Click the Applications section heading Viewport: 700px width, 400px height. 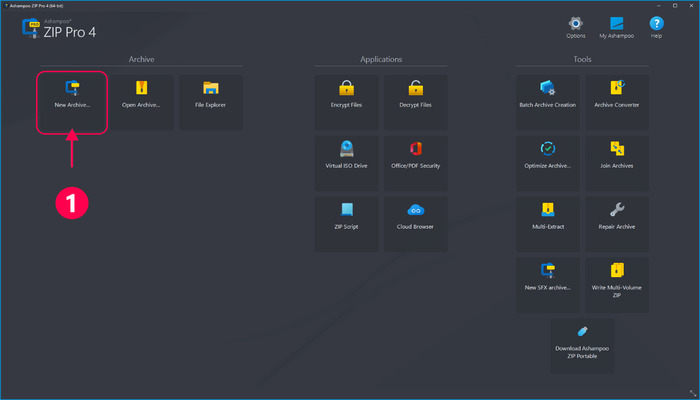381,59
